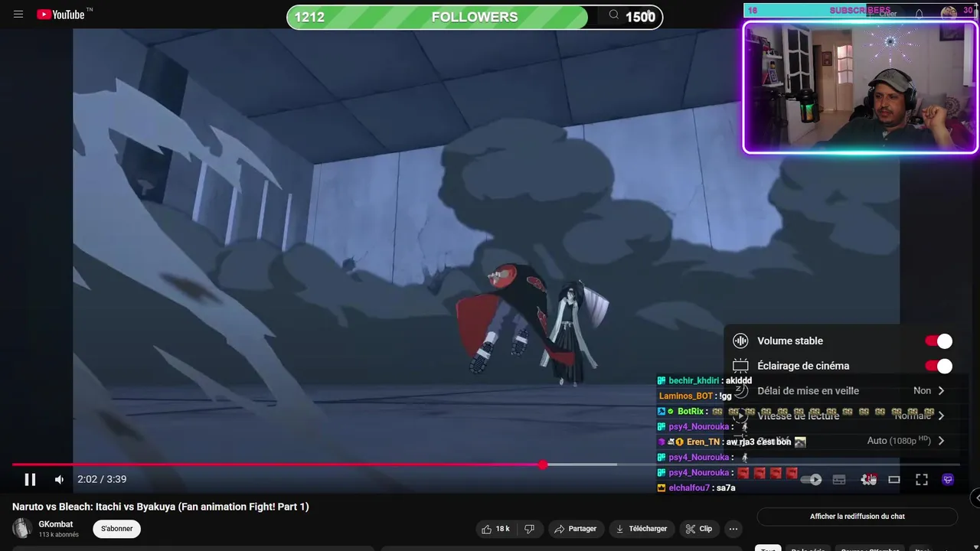Subscribe with the S'abonner button
Image resolution: width=980 pixels, height=551 pixels.
[x=117, y=529]
